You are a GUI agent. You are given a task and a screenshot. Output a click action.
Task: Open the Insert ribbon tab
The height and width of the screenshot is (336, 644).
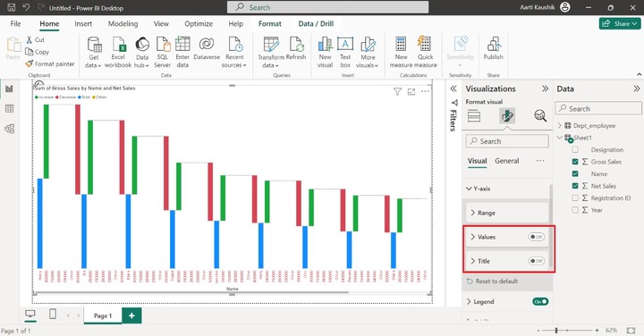(83, 24)
